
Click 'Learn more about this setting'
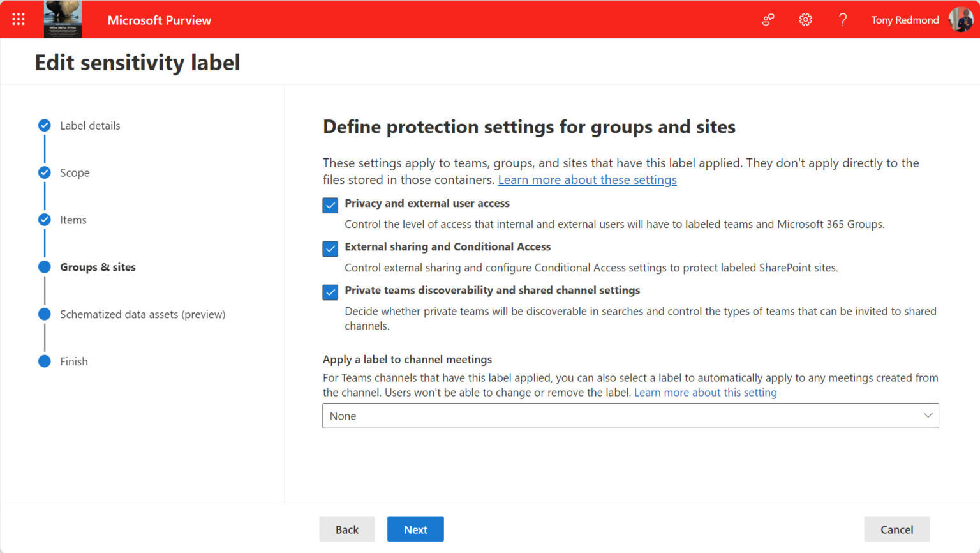point(705,392)
